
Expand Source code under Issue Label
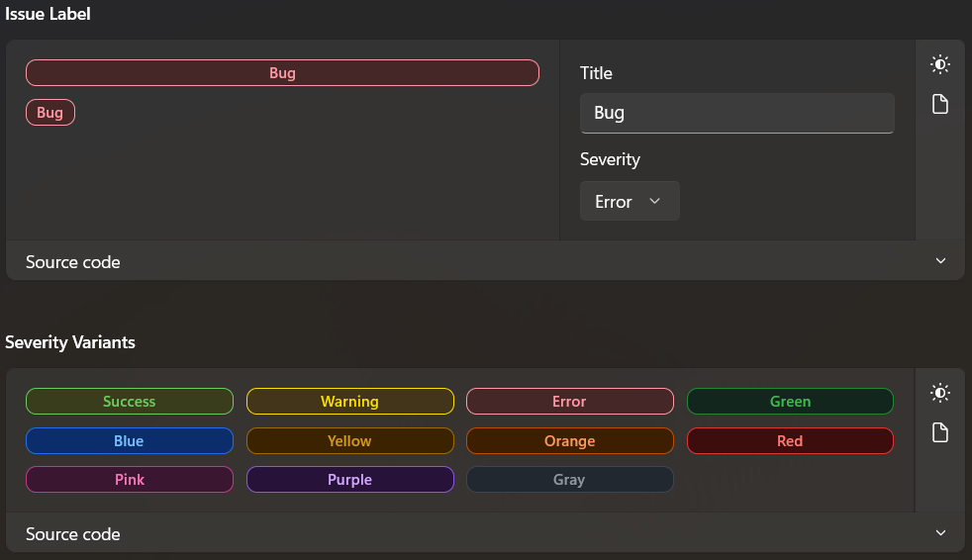click(485, 261)
